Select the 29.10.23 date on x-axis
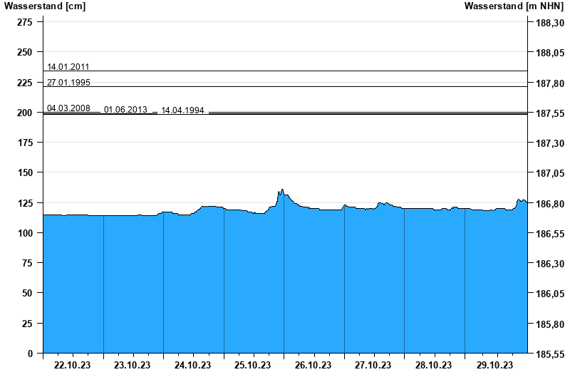 coord(494,366)
